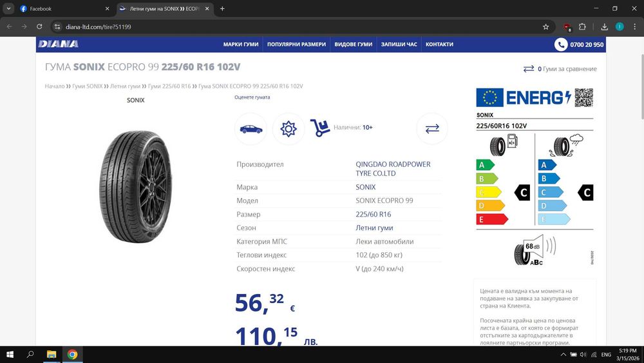The image size is (644, 363).
Task: Click the Налични: 10+ availability text
Action: point(353,128)
